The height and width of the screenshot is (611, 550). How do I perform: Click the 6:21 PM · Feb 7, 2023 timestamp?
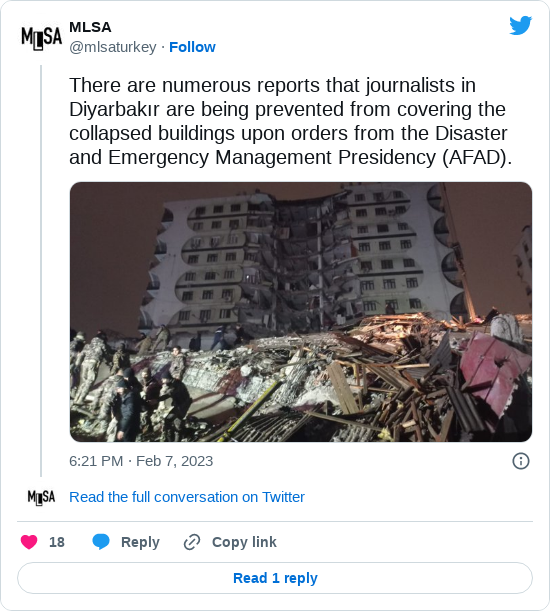(x=141, y=461)
